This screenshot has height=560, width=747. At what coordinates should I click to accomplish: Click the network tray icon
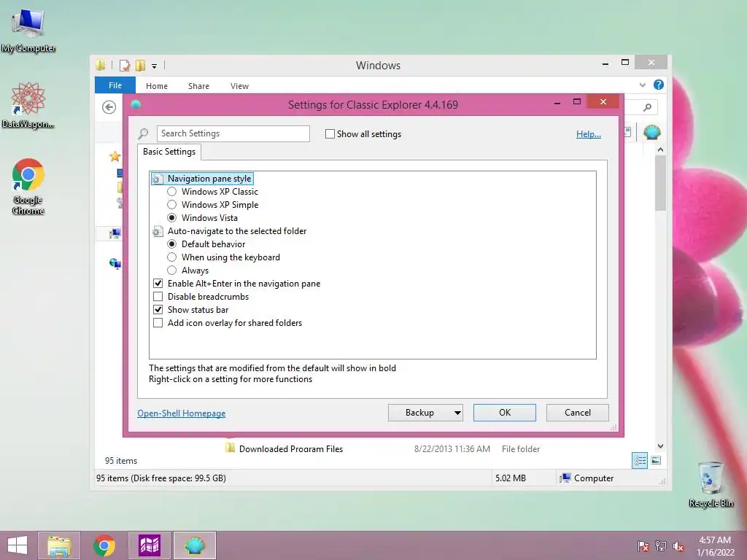click(x=661, y=545)
